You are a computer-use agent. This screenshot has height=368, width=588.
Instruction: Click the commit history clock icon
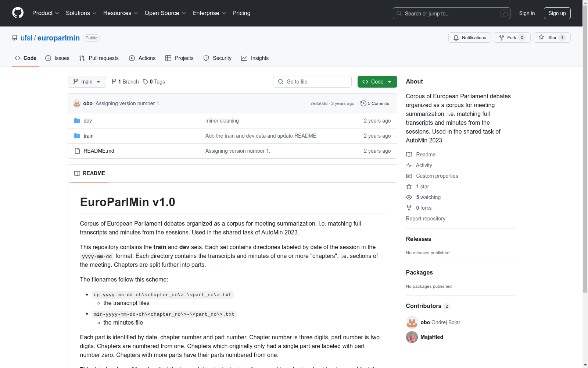point(363,103)
